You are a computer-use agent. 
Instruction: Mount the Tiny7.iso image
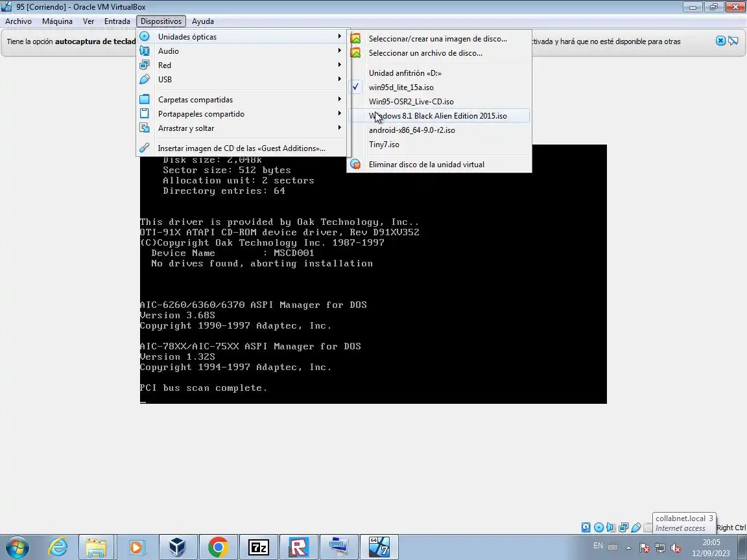coord(439,145)
